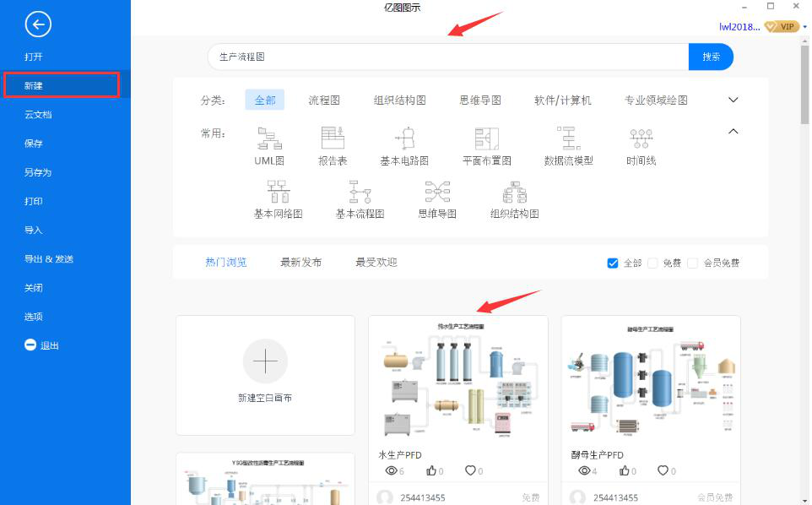Filter by 组织结构图 category in 分类 row
The image size is (812, 505).
[x=400, y=100]
